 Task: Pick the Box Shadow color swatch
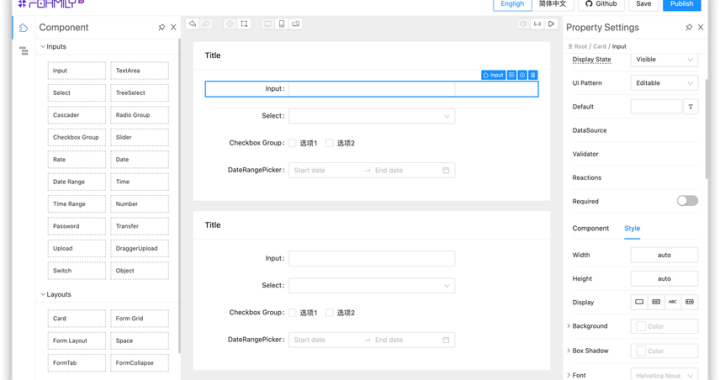click(641, 351)
